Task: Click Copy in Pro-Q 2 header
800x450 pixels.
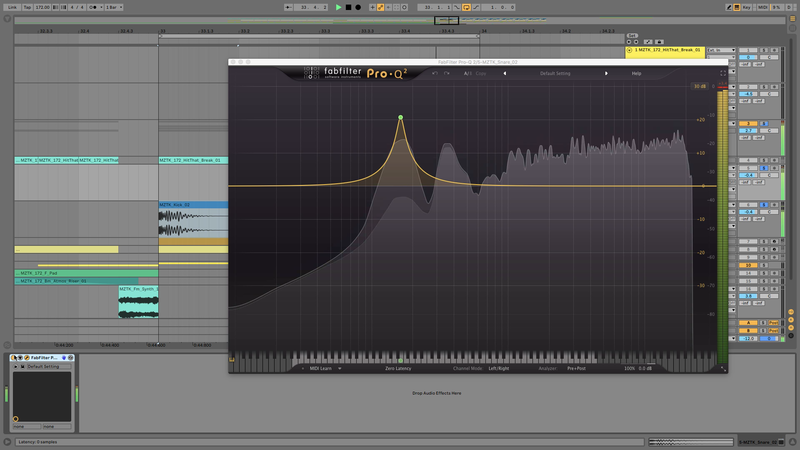Action: point(481,73)
